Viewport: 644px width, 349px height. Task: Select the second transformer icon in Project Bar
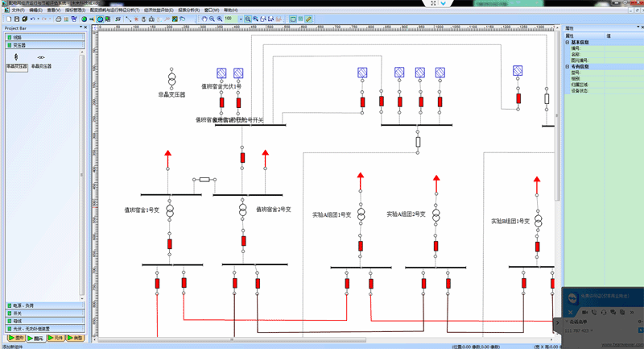tap(41, 59)
